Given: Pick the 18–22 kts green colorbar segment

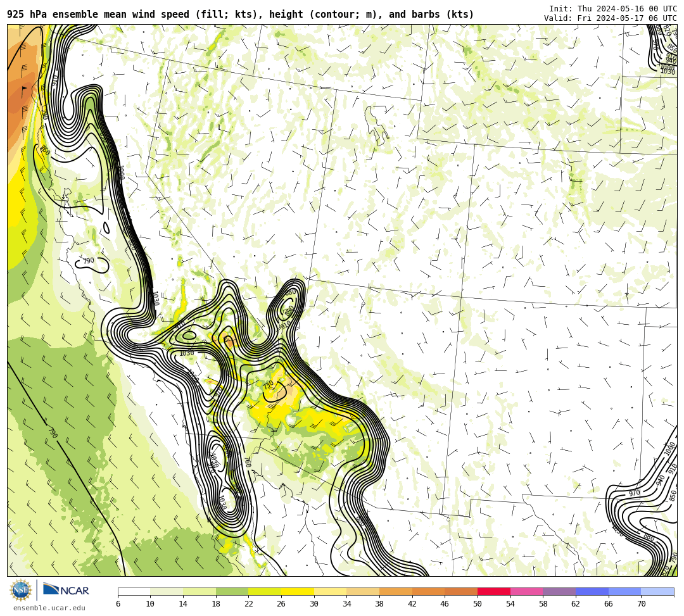Looking at the screenshot, I should [232, 591].
